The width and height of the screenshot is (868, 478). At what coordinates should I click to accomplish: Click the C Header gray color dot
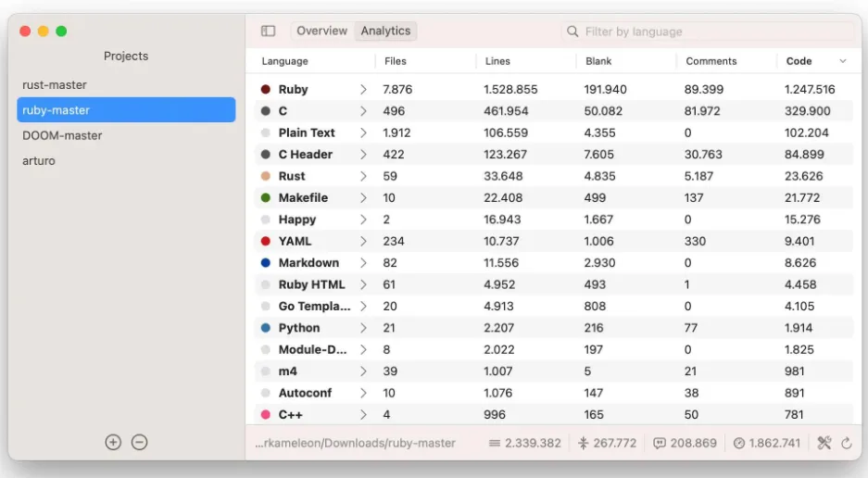click(x=266, y=155)
